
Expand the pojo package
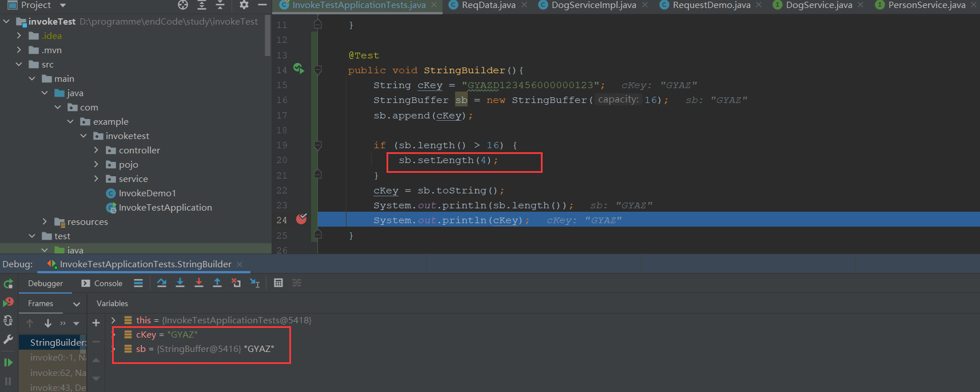point(96,164)
